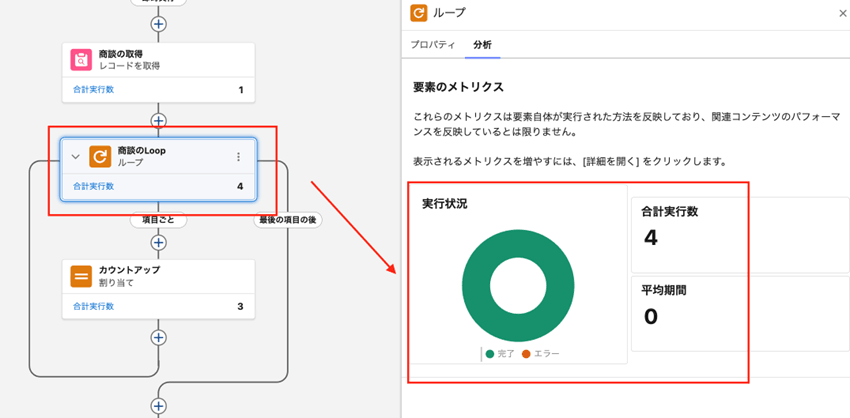The image size is (850, 418).
Task: Click 合計実行数 link in 商談の取得 node
Action: tap(93, 90)
